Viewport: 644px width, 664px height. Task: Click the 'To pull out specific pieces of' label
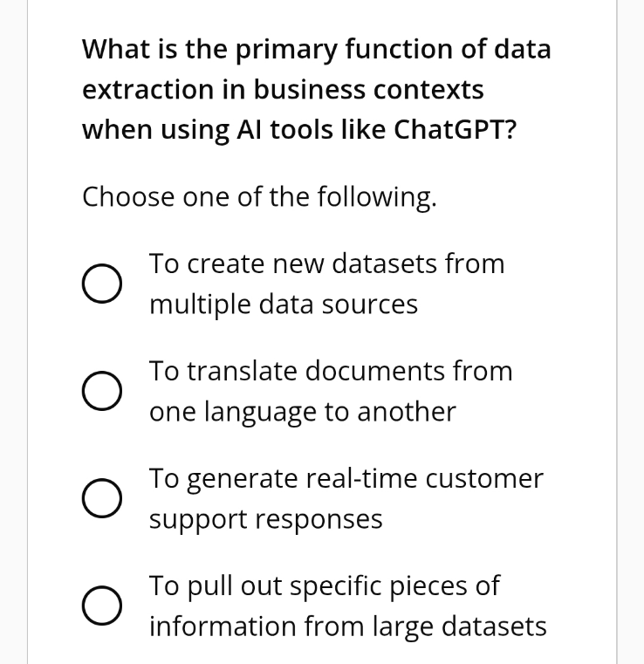[324, 585]
